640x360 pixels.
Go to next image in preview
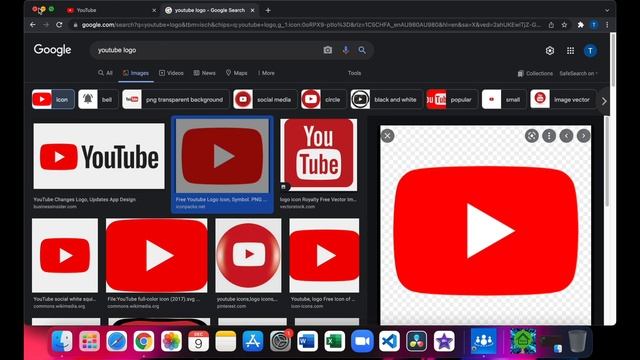pyautogui.click(x=584, y=136)
